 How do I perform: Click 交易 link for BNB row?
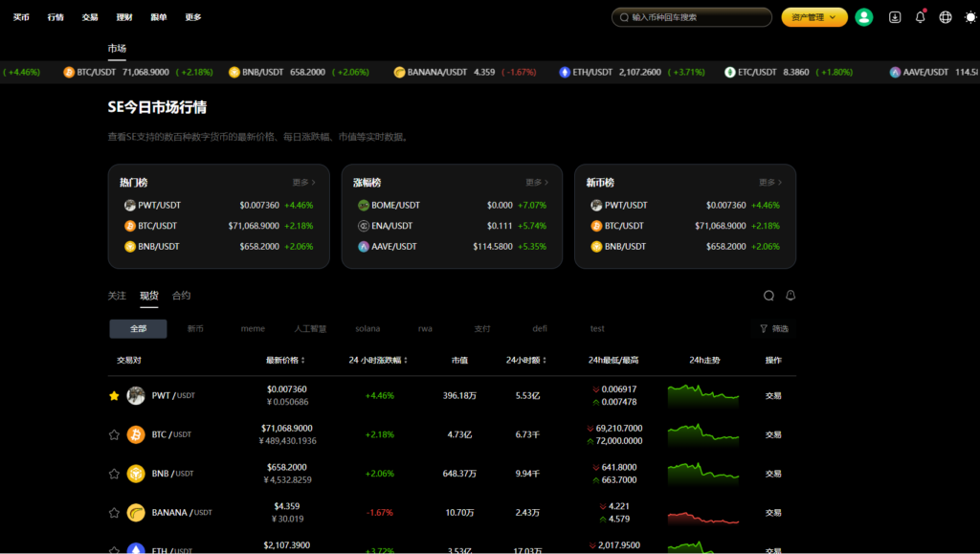tap(773, 474)
